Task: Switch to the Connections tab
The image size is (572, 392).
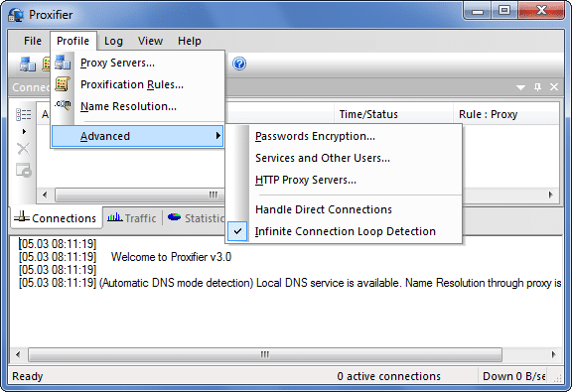Action: pyautogui.click(x=57, y=217)
